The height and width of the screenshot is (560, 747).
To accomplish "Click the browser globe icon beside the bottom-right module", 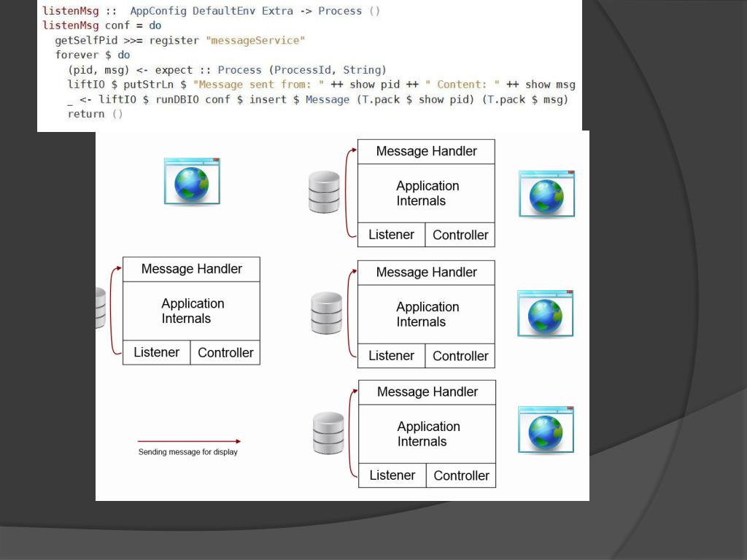I will click(546, 430).
